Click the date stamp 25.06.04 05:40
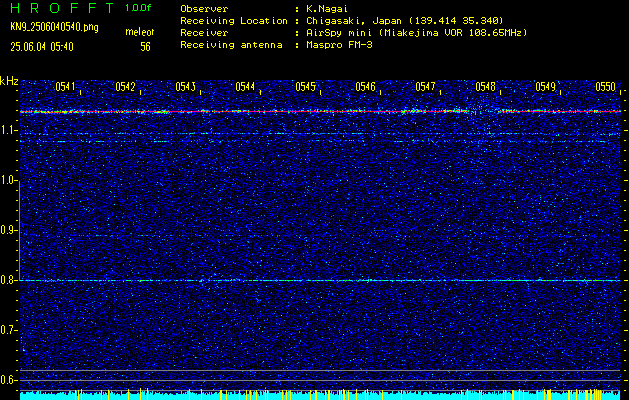The image size is (629, 400). [42, 47]
